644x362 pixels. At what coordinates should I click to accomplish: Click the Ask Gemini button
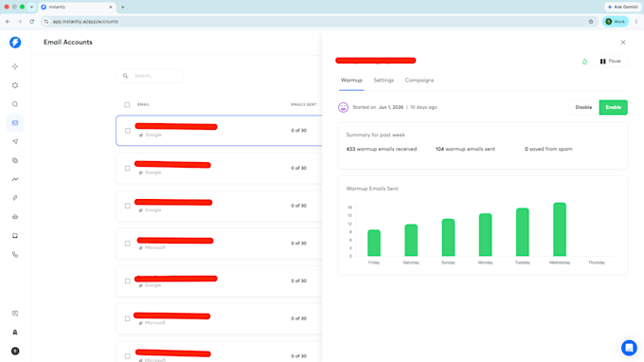pyautogui.click(x=622, y=7)
